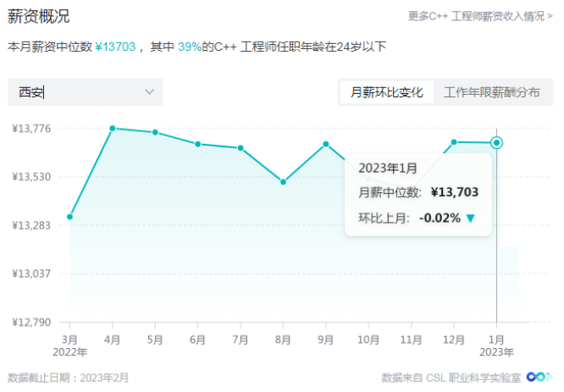The width and height of the screenshot is (564, 392).
Task: Click 数据来自 CSL 职业科学实验室 text
Action: pos(451,377)
